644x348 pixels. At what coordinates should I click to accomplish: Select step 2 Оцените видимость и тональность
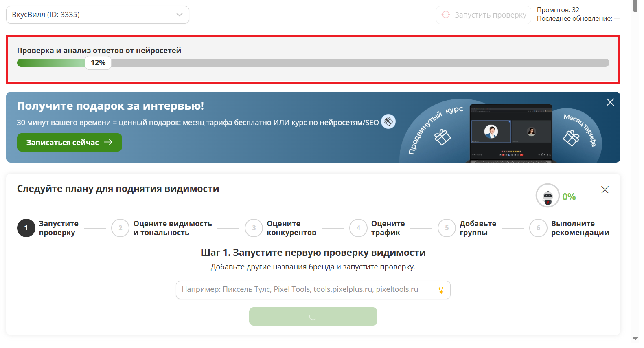tap(120, 228)
